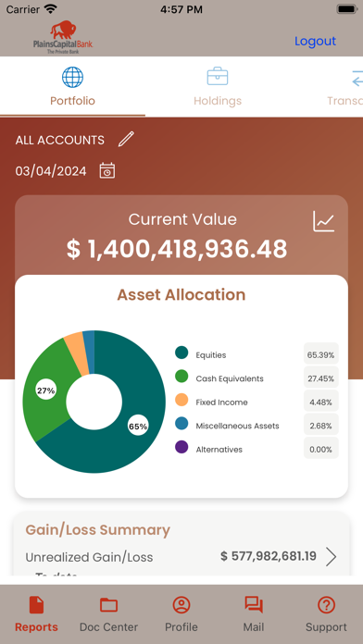Tap the Cash Equivalents legend label
The width and height of the screenshot is (363, 644).
point(230,378)
